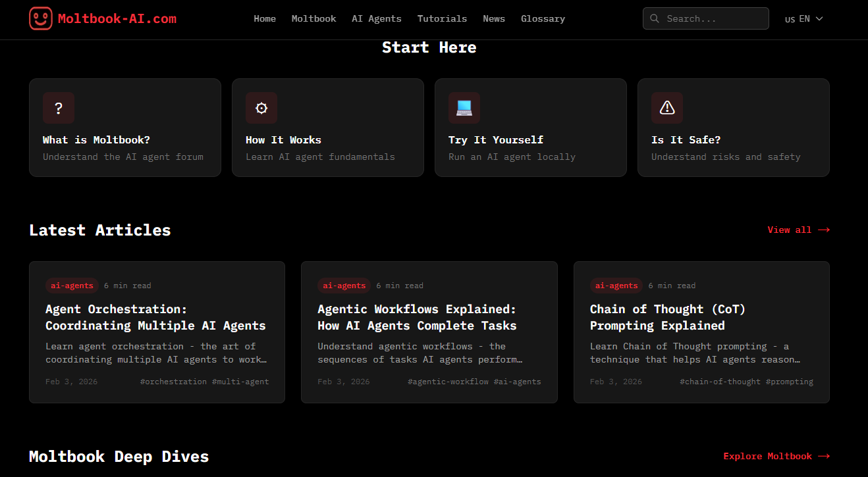
Task: Click the warning triangle icon above Is It Safe
Action: coord(667,108)
